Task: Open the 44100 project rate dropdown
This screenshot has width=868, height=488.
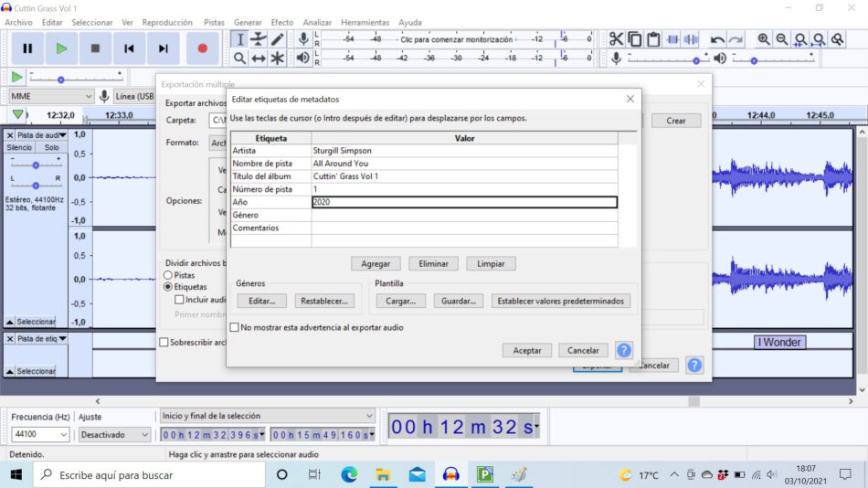Action: (x=40, y=434)
